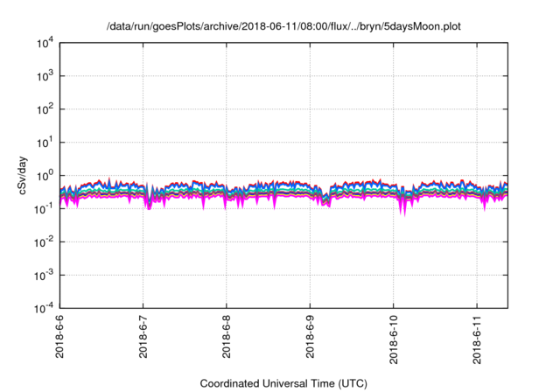560x392 pixels.
Task: Click the data dip just after 2018-6-9
Action: coord(325,201)
